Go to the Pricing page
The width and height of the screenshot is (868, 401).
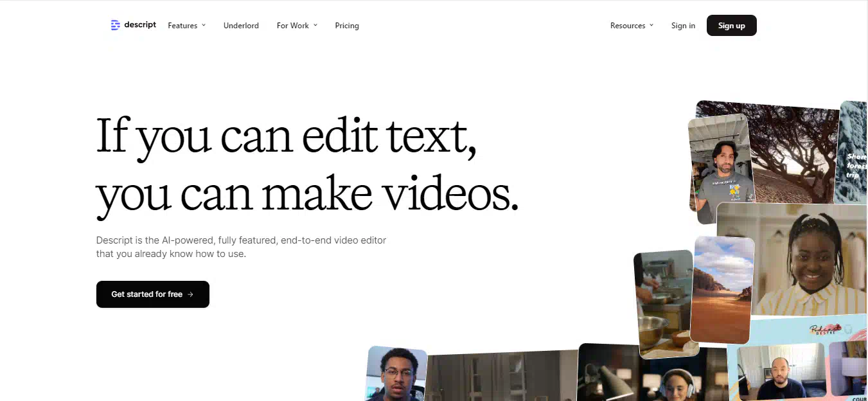tap(347, 26)
